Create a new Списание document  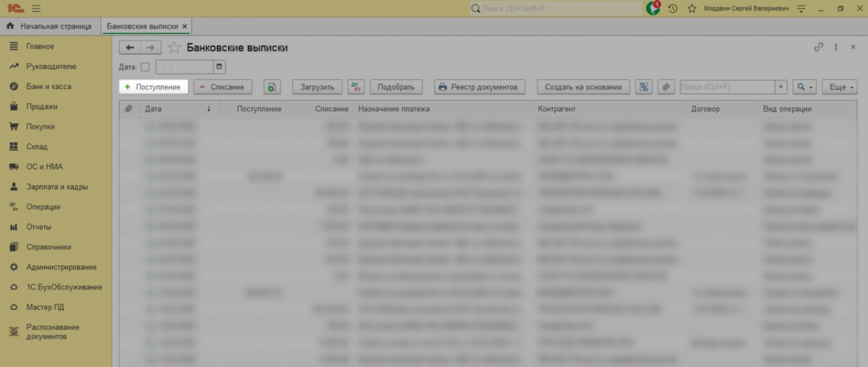[223, 87]
